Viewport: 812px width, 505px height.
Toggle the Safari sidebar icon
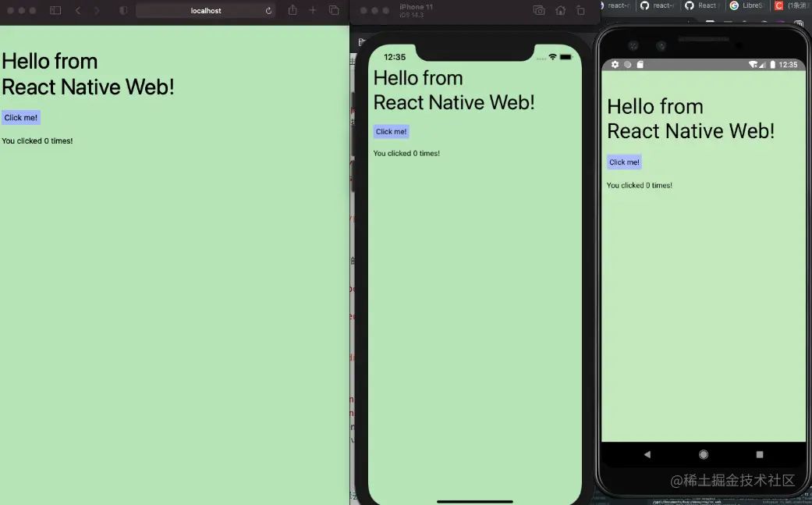coord(55,10)
